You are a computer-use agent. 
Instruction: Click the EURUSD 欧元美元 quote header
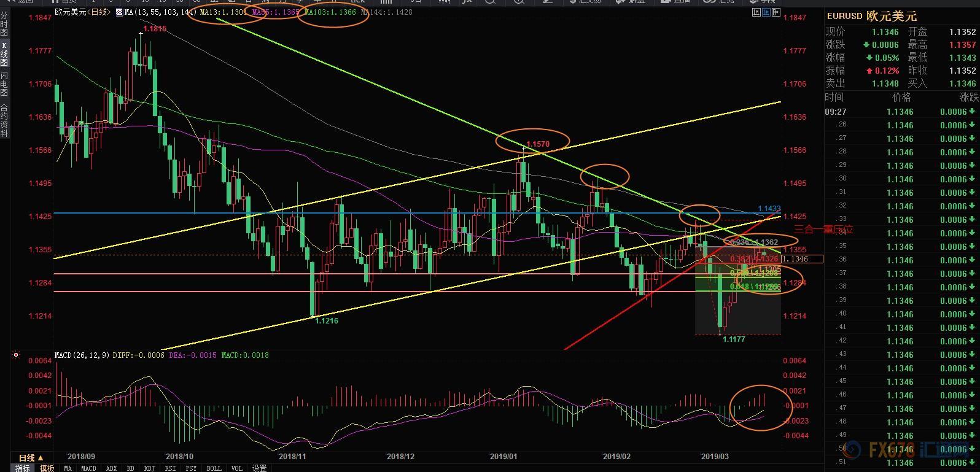pyautogui.click(x=872, y=17)
